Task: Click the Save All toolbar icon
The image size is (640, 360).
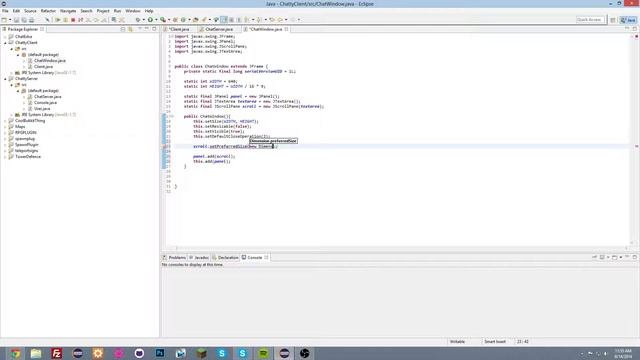Action: [24, 20]
